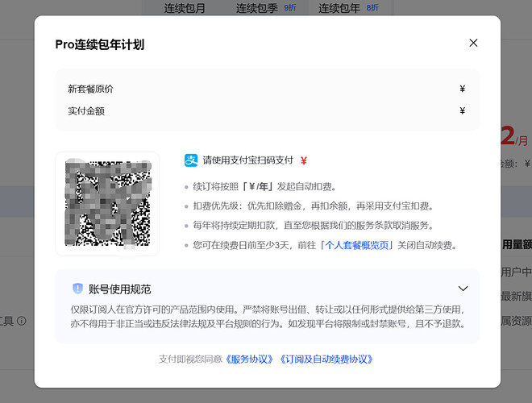Open the 个人套餐概览页 link
The image size is (532, 403).
pyautogui.click(x=356, y=245)
